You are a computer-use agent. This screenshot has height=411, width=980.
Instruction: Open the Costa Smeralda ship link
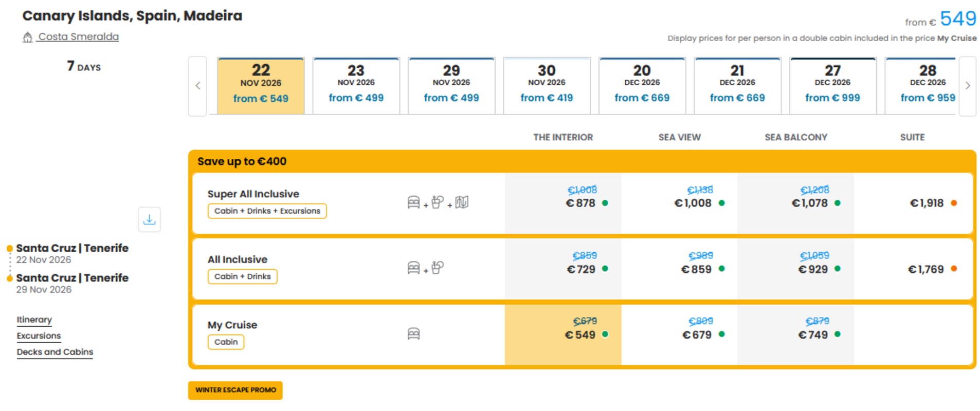[78, 37]
